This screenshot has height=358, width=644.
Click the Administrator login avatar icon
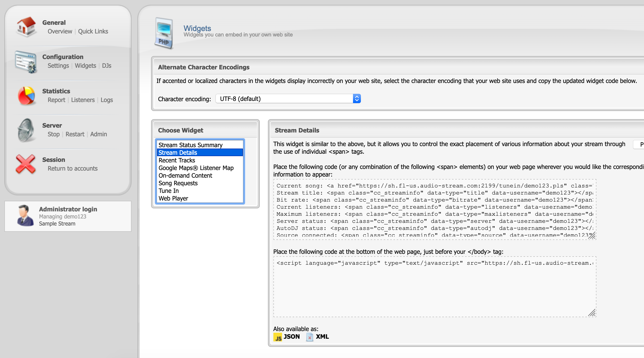pyautogui.click(x=25, y=216)
